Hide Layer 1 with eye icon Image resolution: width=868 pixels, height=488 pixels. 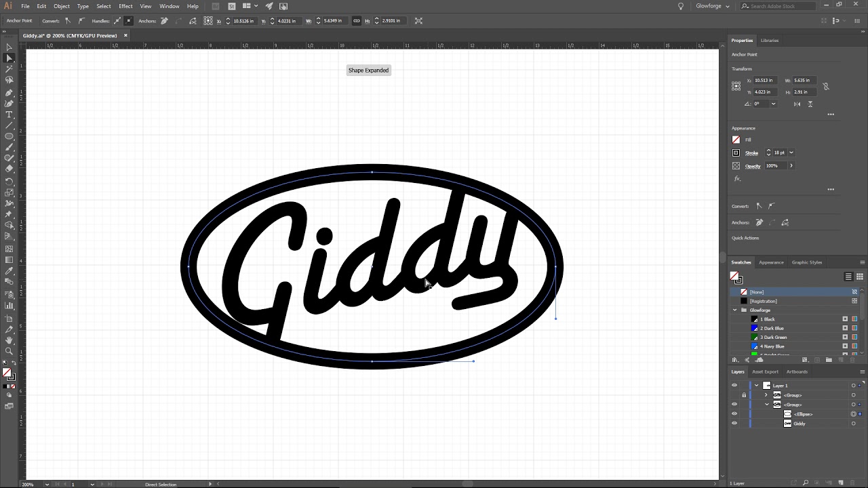(734, 386)
